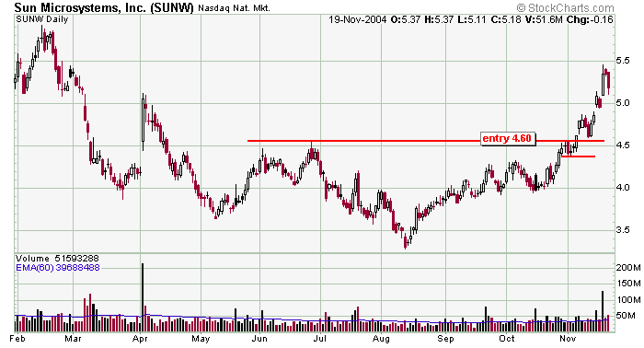Viewport: 644px width, 348px height.
Task: Click the 'entry 4.60' annotation label
Action: (507, 138)
